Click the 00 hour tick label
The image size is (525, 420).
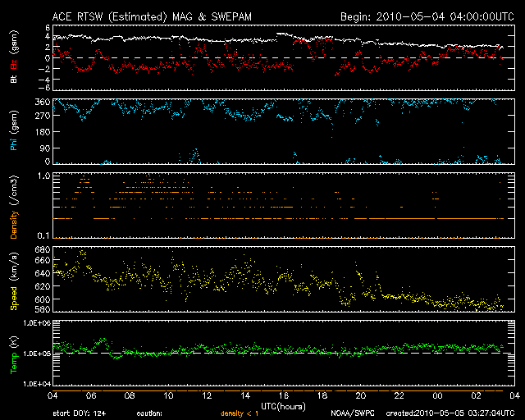(436, 395)
